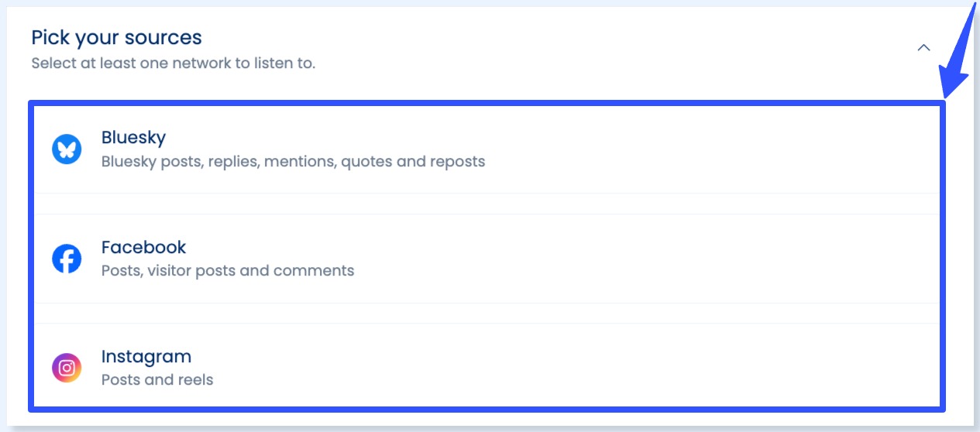980x432 pixels.
Task: Collapse the Pick your sources section
Action: pyautogui.click(x=923, y=48)
